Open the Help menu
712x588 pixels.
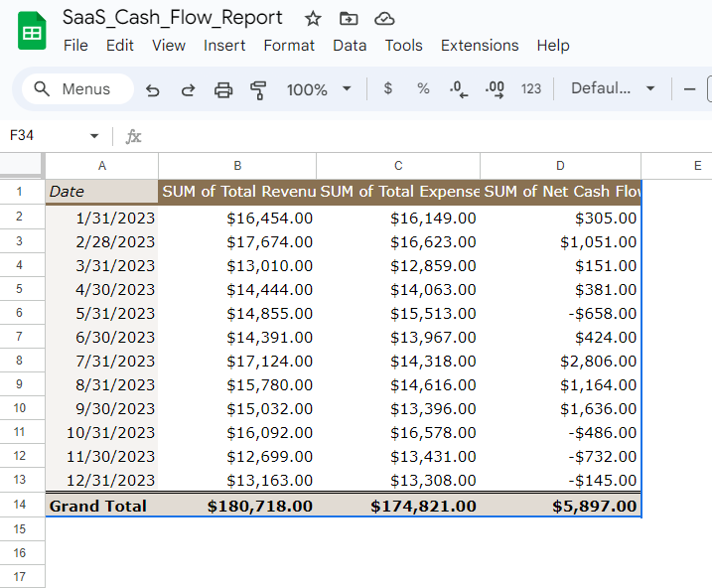tap(553, 46)
